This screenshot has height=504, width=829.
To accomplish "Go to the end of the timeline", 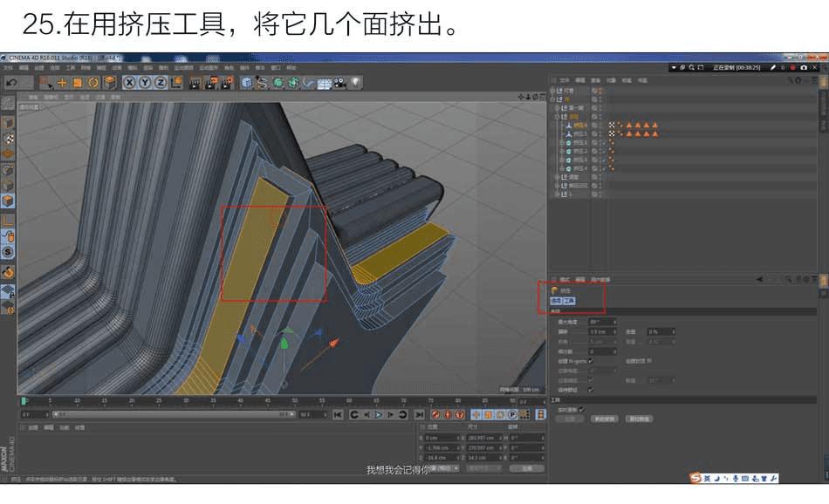I will [x=419, y=415].
